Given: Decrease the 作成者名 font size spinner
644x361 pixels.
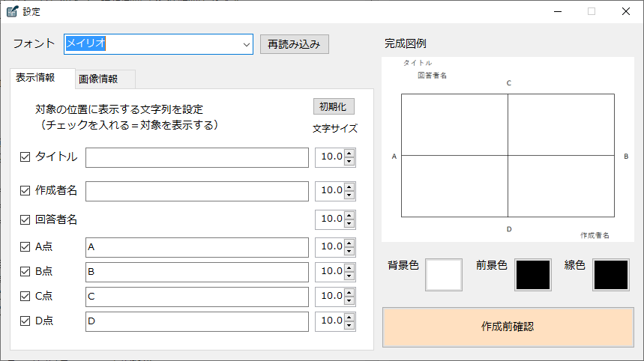Looking at the screenshot, I should click(349, 195).
